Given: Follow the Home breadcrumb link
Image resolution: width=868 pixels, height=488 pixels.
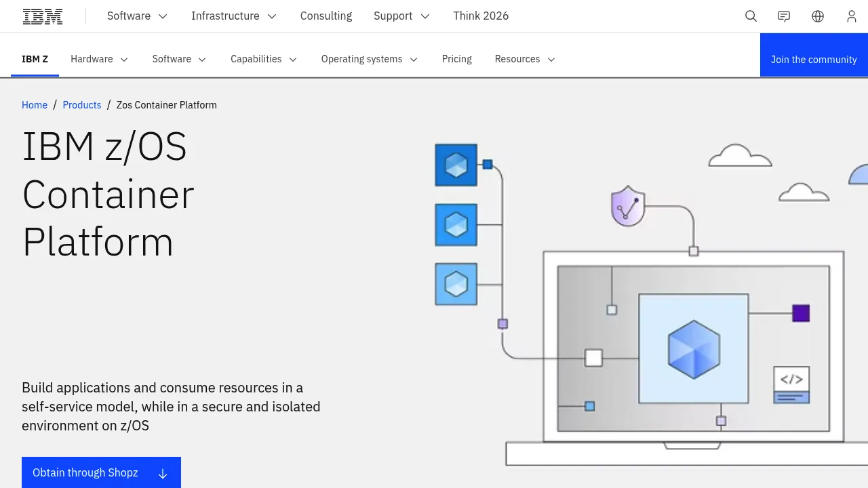Looking at the screenshot, I should pos(35,105).
